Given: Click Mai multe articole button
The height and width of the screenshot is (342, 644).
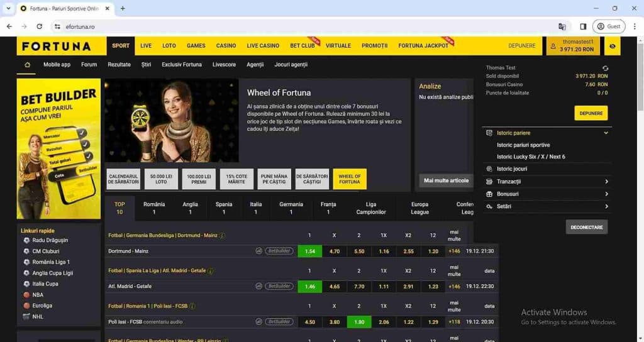Looking at the screenshot, I should point(446,180).
